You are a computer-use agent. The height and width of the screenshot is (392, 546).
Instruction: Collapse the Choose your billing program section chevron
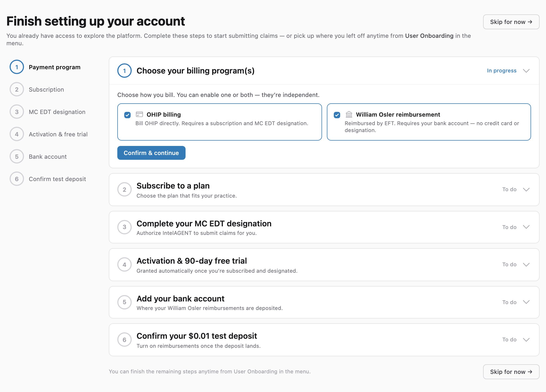(x=526, y=71)
